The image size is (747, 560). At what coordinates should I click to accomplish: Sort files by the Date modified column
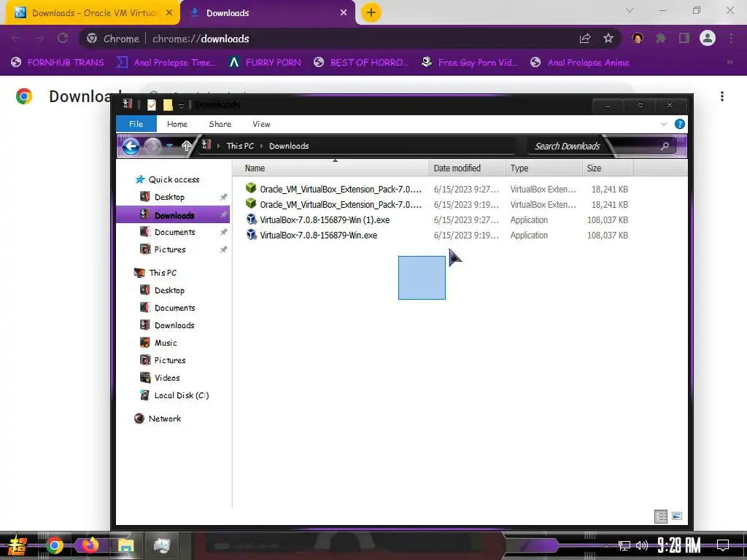[x=468, y=168]
